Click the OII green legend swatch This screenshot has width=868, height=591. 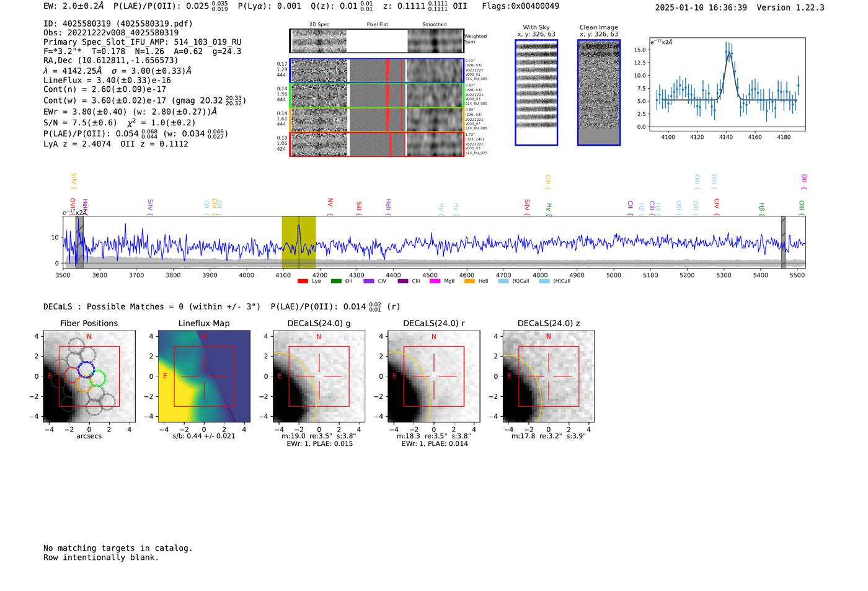coord(336,281)
